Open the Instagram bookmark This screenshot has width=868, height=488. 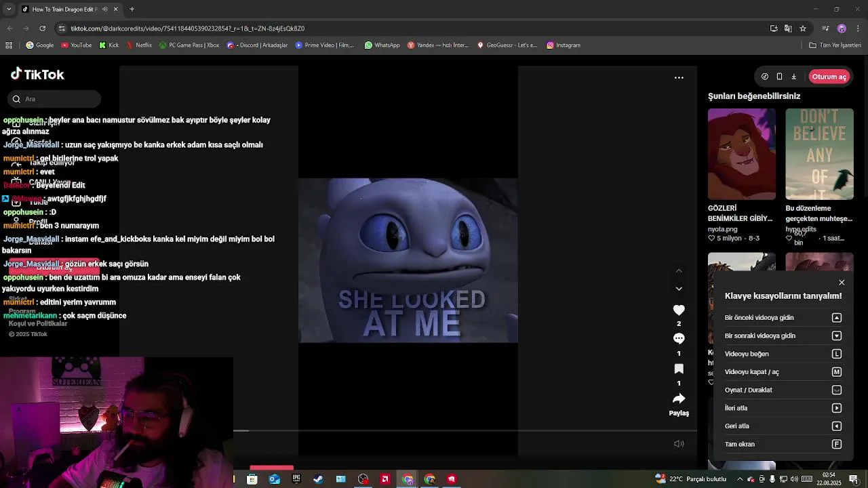(564, 45)
